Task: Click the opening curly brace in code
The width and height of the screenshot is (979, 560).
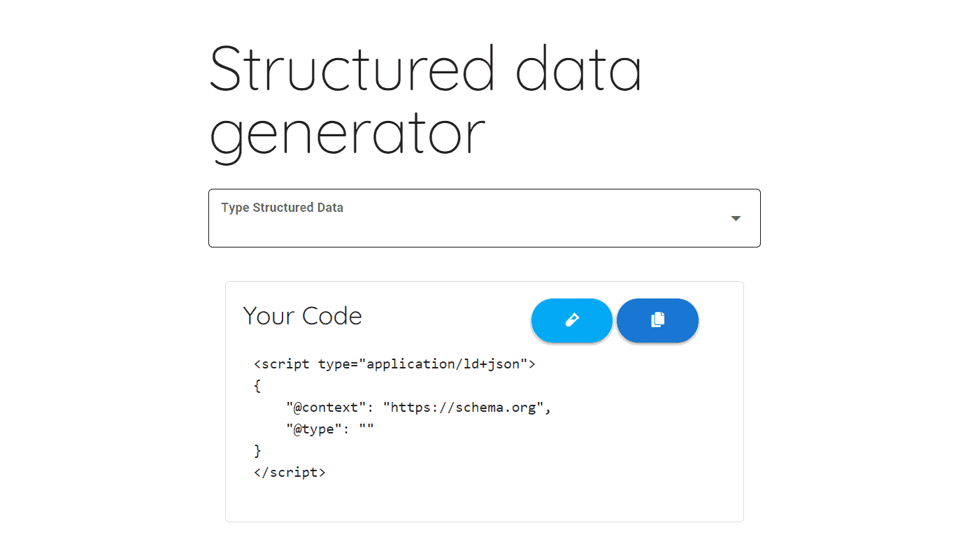Action: click(x=257, y=386)
